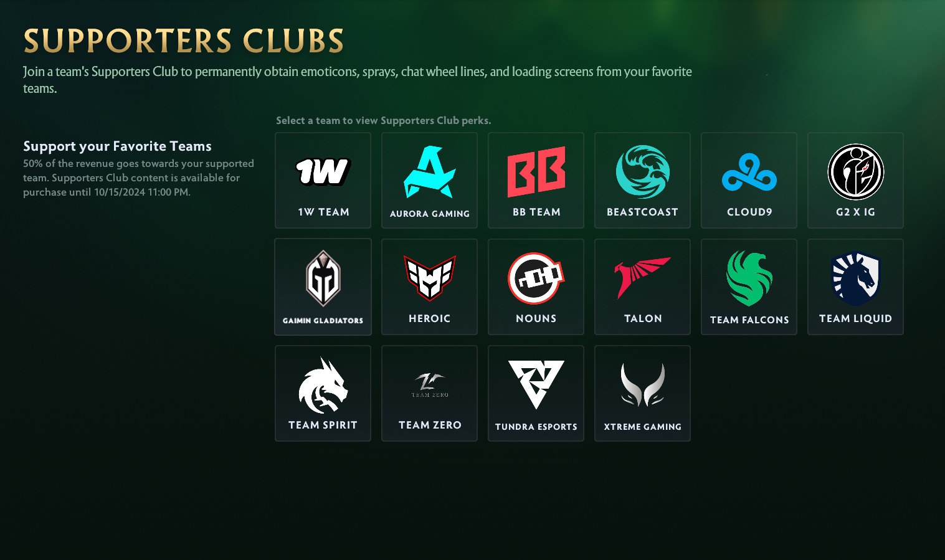The image size is (945, 560).
Task: Click the Supporters Clubs page title
Action: point(183,41)
